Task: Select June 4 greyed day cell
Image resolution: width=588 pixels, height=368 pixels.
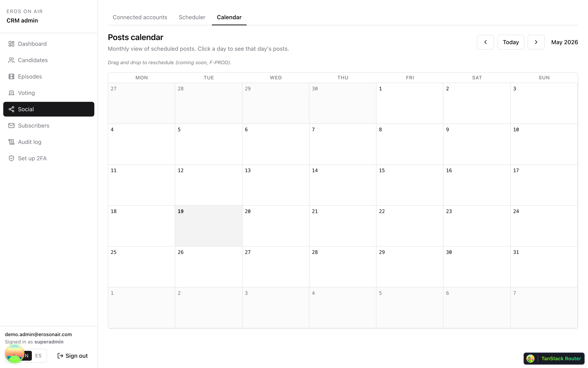Action: (x=343, y=308)
